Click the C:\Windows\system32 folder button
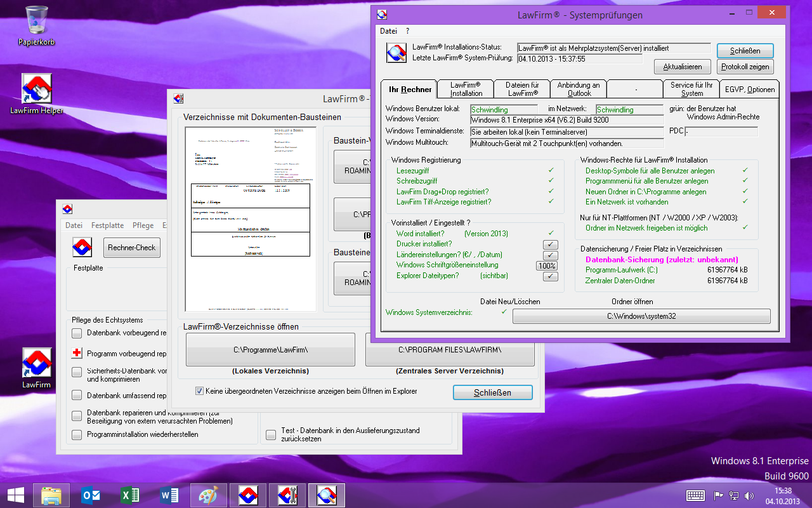The width and height of the screenshot is (812, 508). [641, 316]
